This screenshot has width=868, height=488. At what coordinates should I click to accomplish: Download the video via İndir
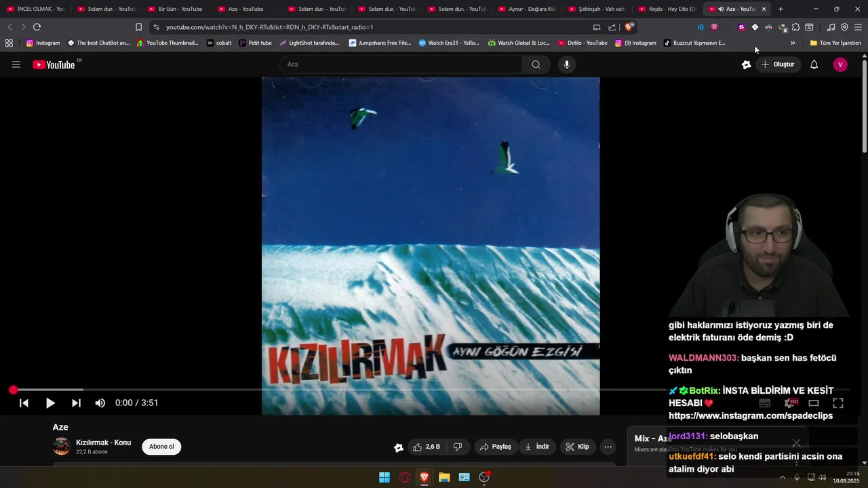[x=537, y=447]
